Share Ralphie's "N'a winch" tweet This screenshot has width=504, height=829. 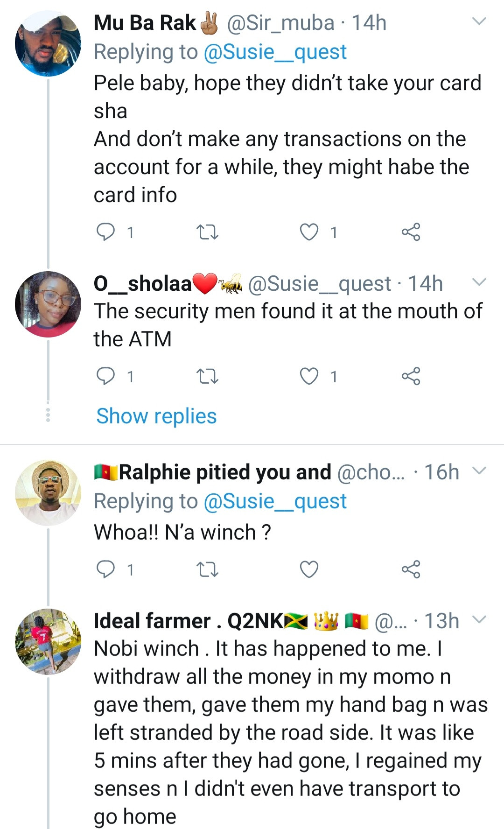click(x=411, y=569)
